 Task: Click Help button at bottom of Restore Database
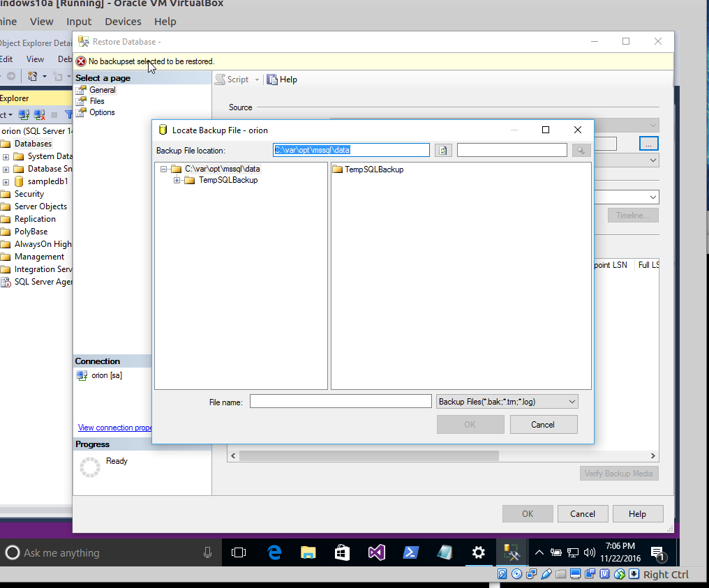pyautogui.click(x=638, y=514)
